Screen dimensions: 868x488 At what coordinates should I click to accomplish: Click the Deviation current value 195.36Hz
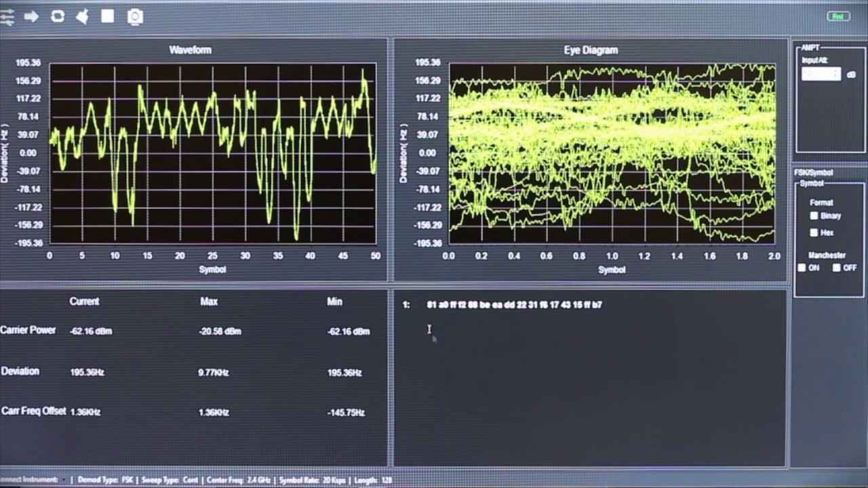[x=87, y=373]
